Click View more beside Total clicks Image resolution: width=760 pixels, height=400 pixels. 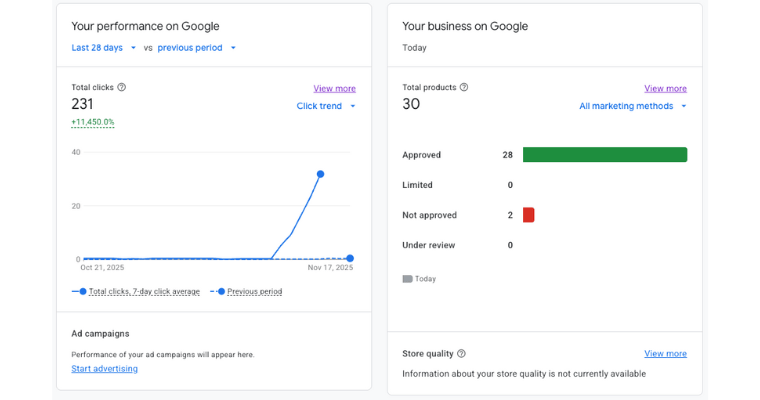point(334,88)
